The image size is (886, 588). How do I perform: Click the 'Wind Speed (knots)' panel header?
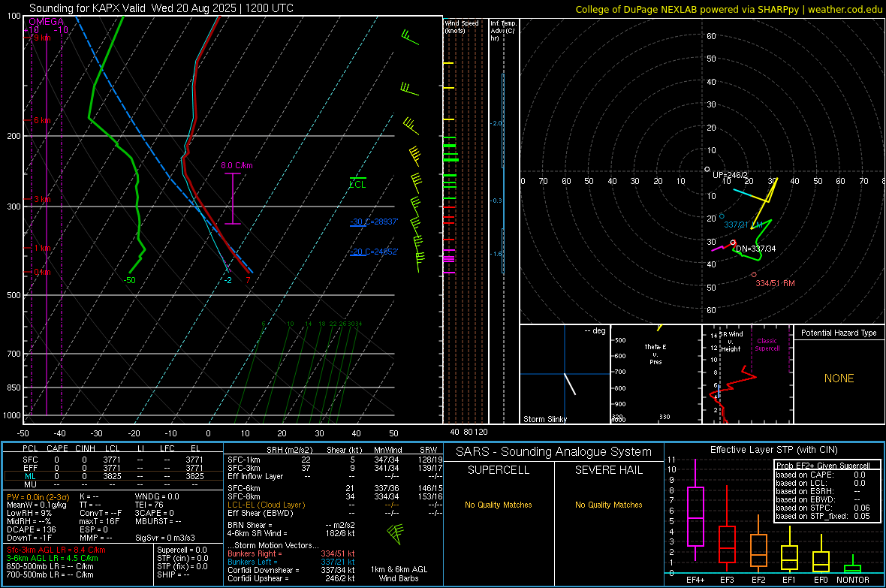462,26
